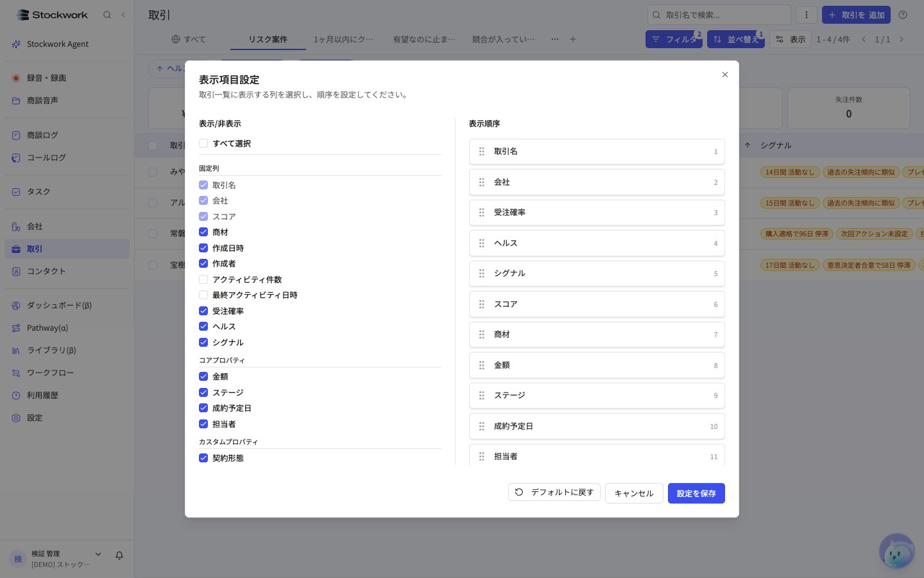The image size is (924, 578).
Task: Click the Stockwork Agent sparkle icon
Action: click(16, 44)
